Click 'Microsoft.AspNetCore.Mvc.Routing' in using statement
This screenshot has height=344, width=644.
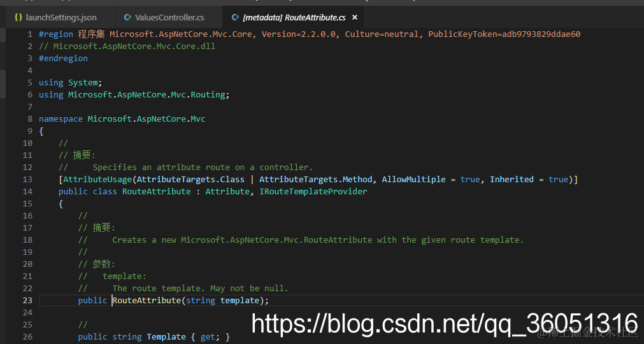pos(147,94)
